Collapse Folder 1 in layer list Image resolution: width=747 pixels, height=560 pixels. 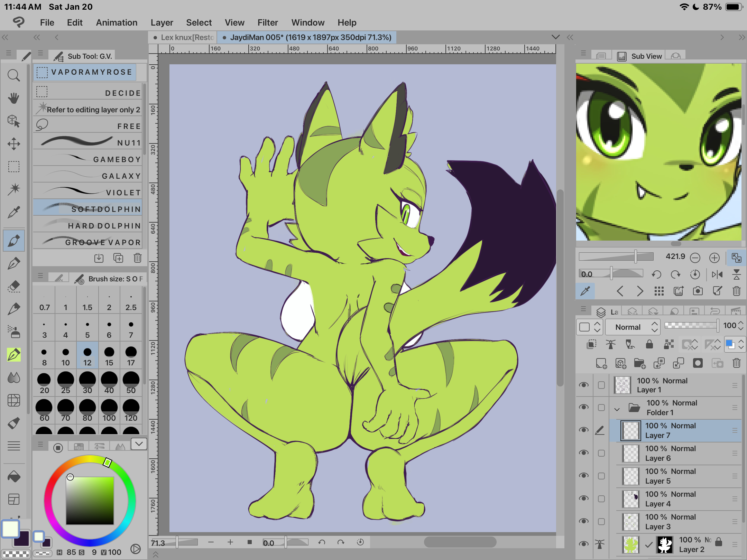point(617,409)
